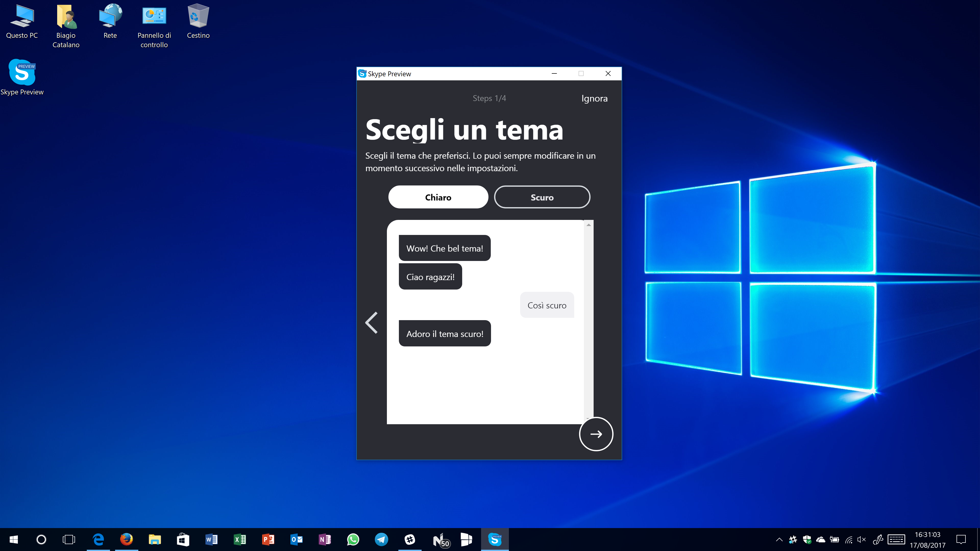
Task: Select Skype Preview desktop shortcut
Action: tap(22, 77)
